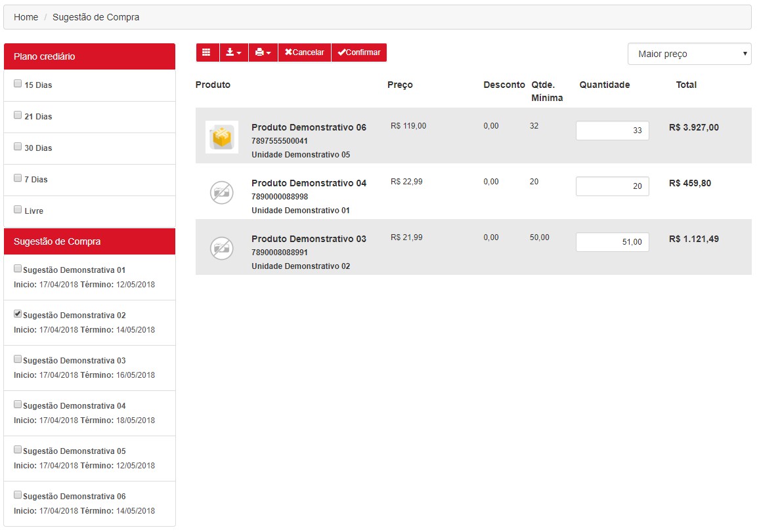The image size is (759, 532).
Task: Check the 15 Dias checkbox
Action: click(x=18, y=84)
